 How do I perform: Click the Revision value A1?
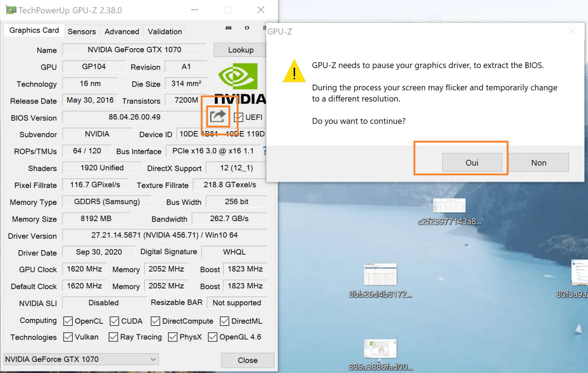pos(186,67)
